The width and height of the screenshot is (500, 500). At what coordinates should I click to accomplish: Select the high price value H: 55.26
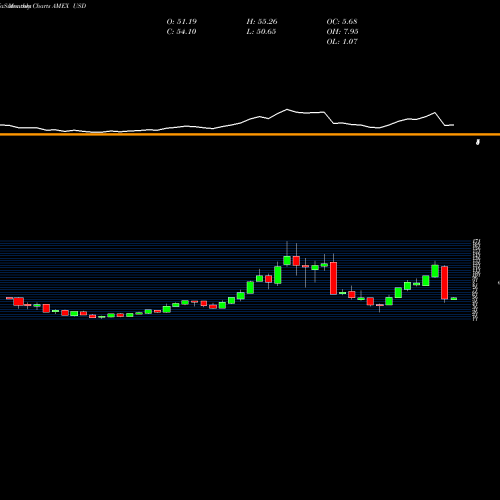pos(262,21)
